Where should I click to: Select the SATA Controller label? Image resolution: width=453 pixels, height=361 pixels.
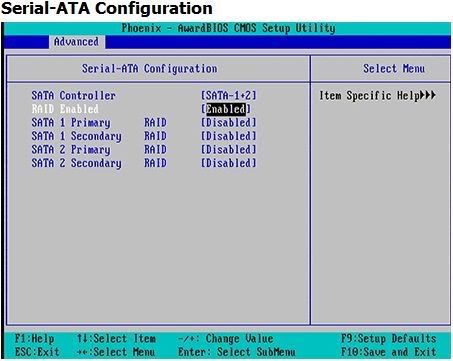(x=74, y=96)
